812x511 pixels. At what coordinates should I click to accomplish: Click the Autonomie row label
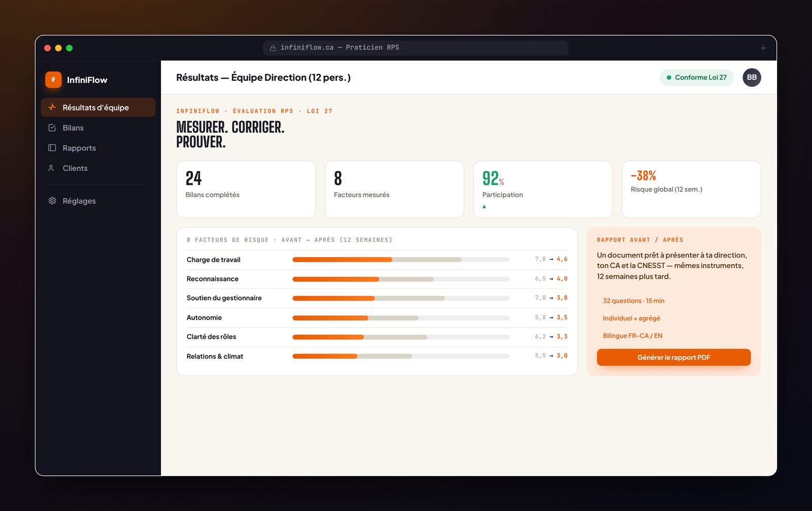204,317
